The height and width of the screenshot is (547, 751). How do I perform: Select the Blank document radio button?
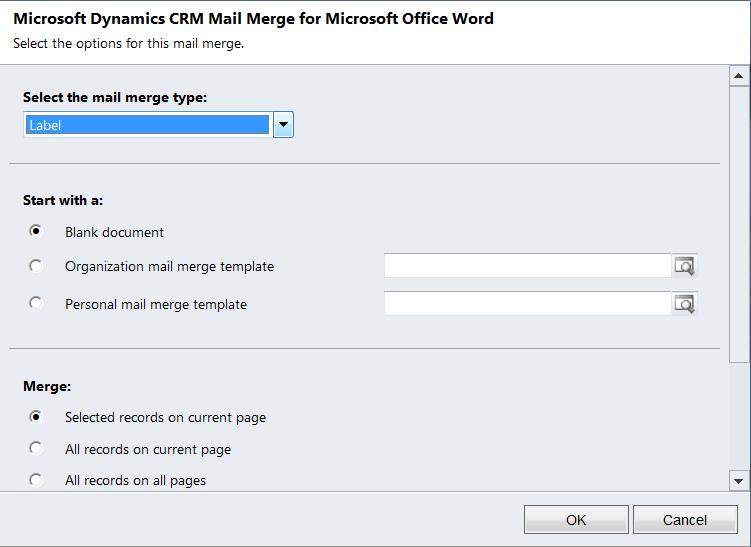pos(35,231)
